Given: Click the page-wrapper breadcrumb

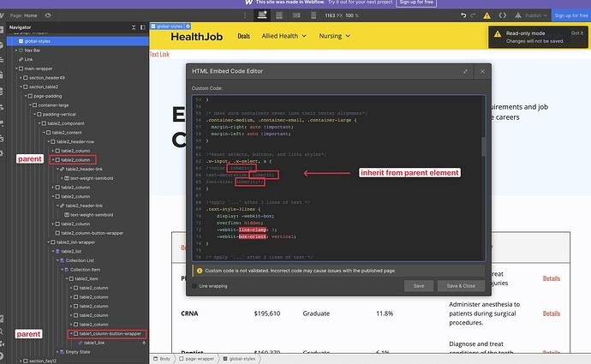Looking at the screenshot, I should (196, 359).
